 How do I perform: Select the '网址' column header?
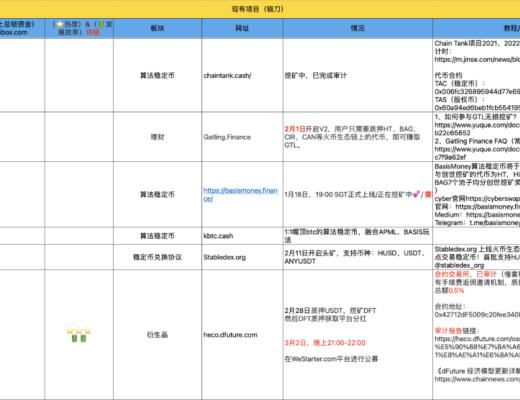(x=242, y=28)
